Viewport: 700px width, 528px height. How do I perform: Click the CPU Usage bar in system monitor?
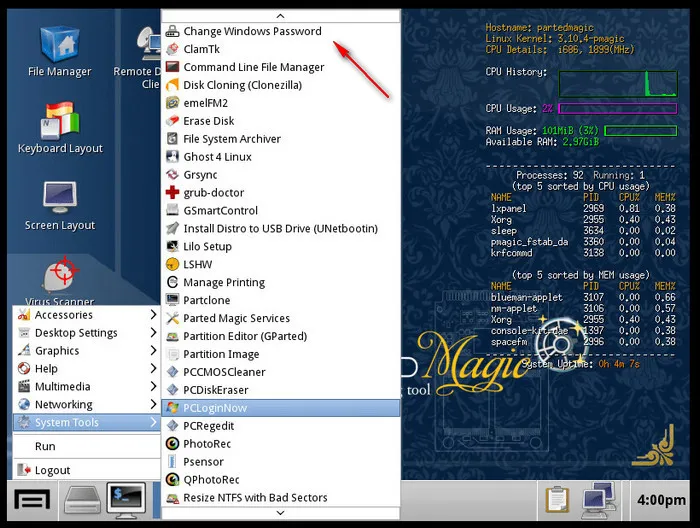tap(617, 108)
